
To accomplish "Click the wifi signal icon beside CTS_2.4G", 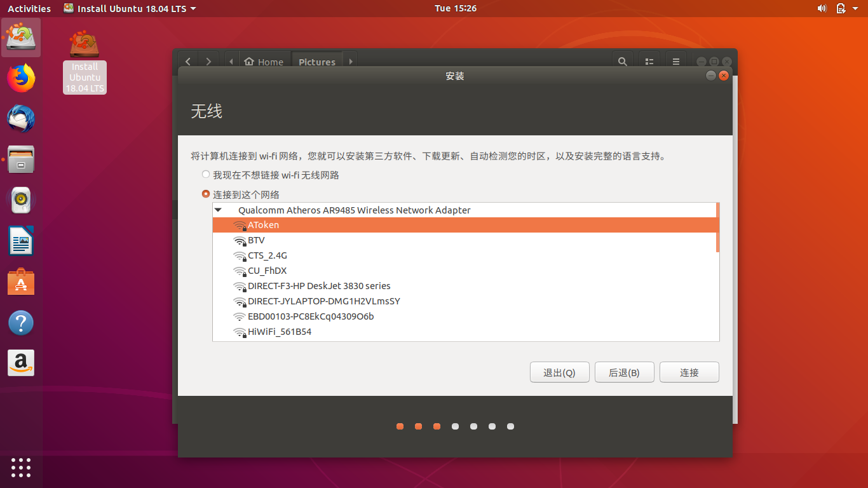I will point(240,256).
